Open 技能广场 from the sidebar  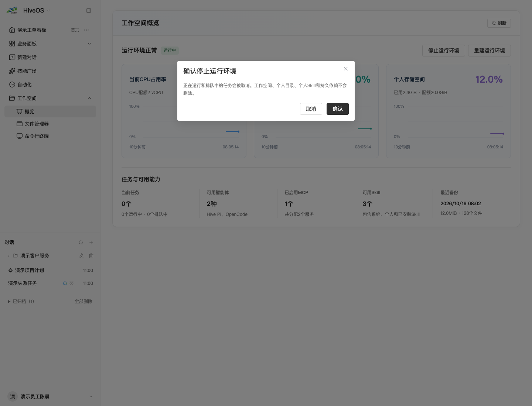(50, 71)
